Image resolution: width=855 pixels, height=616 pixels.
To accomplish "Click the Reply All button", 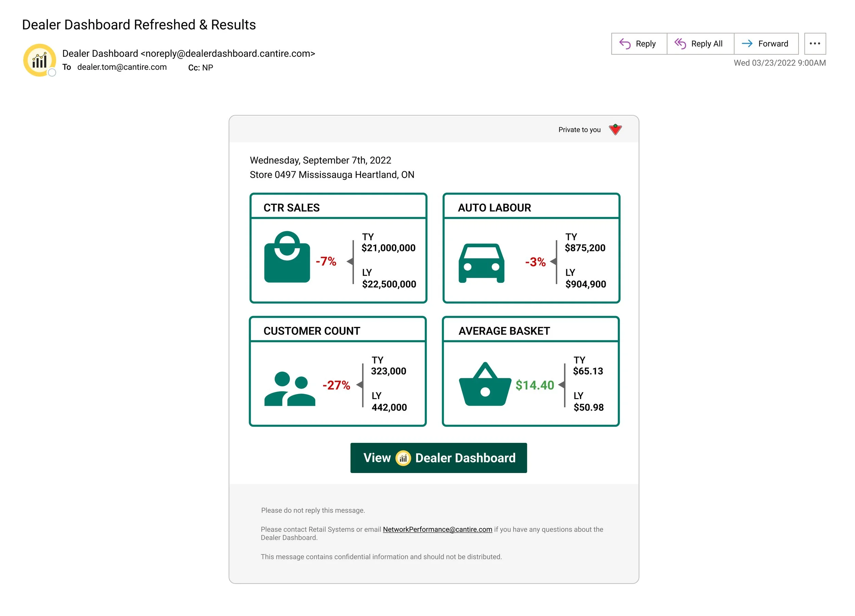I will (x=700, y=44).
